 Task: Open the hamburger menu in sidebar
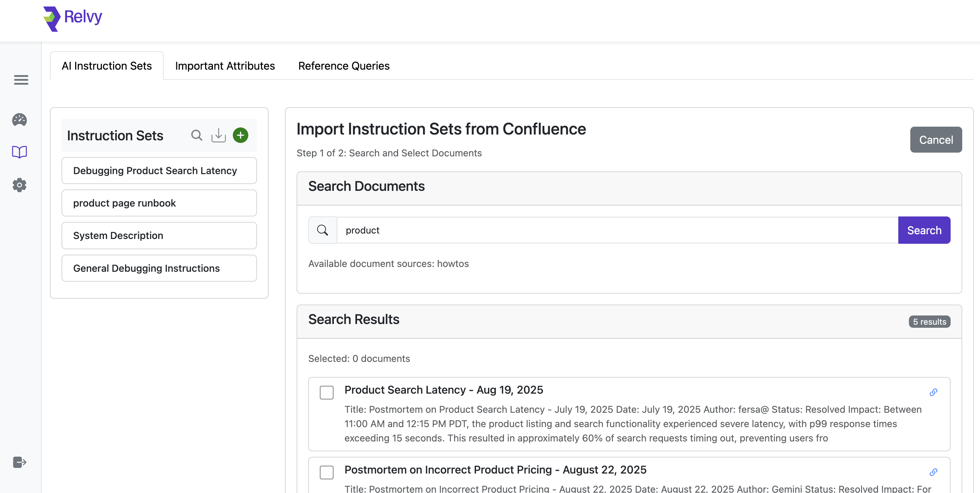[21, 80]
